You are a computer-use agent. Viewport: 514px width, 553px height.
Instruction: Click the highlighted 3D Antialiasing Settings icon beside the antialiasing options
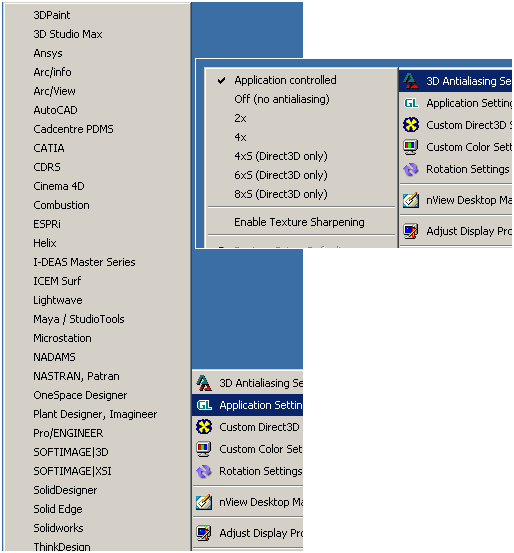pyautogui.click(x=411, y=81)
